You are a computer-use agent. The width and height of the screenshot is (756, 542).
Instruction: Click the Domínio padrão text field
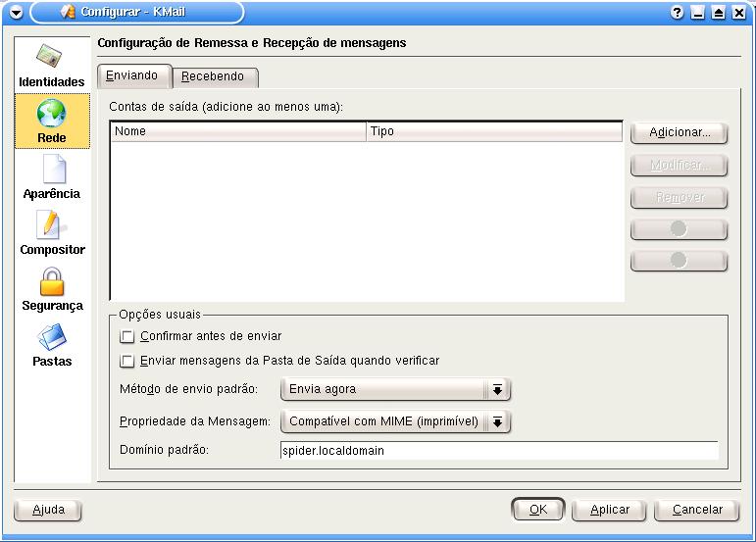tap(498, 451)
